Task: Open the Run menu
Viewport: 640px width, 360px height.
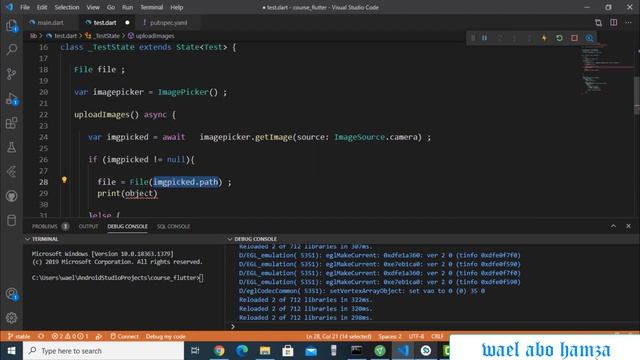Action: coord(127,7)
